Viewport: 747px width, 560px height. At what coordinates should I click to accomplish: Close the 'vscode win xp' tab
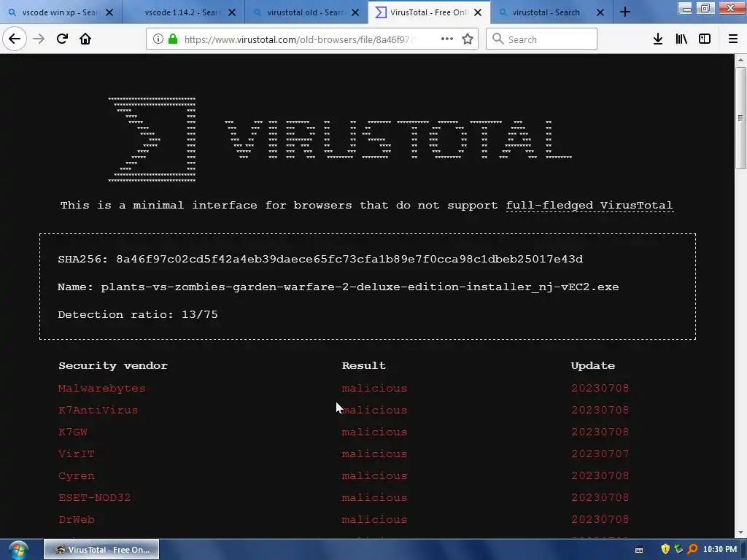[109, 12]
